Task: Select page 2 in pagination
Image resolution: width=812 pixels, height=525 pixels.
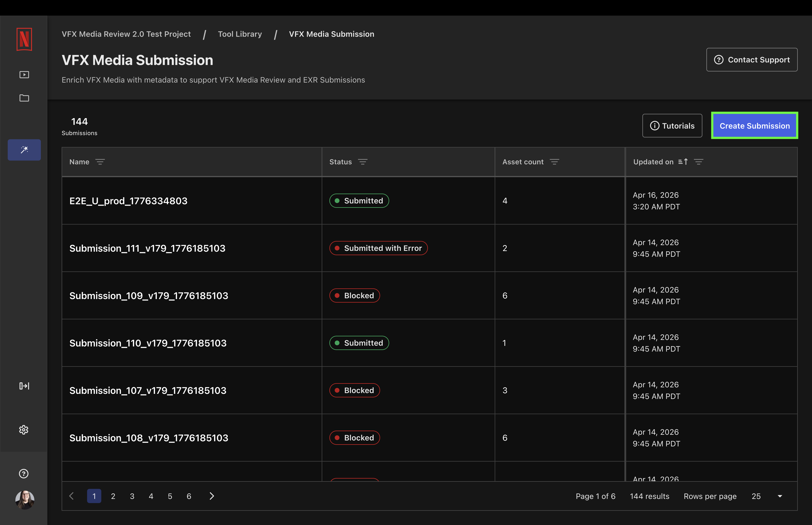Action: (113, 496)
